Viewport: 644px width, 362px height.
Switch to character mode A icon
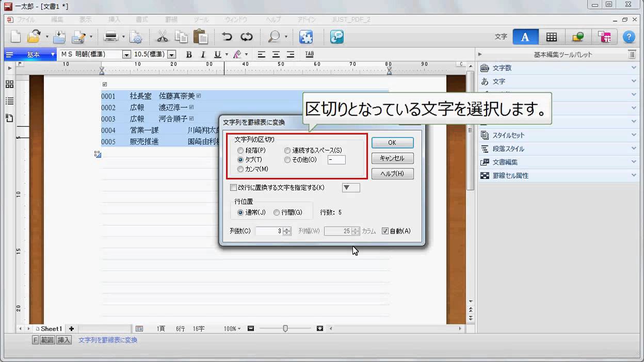click(525, 37)
